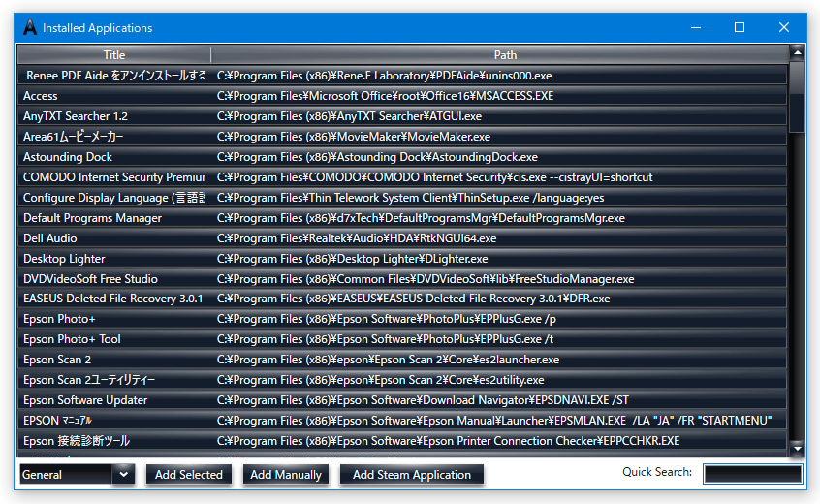This screenshot has width=820, height=504.
Task: Click the MovieMaker.exe path cell
Action: 354,137
